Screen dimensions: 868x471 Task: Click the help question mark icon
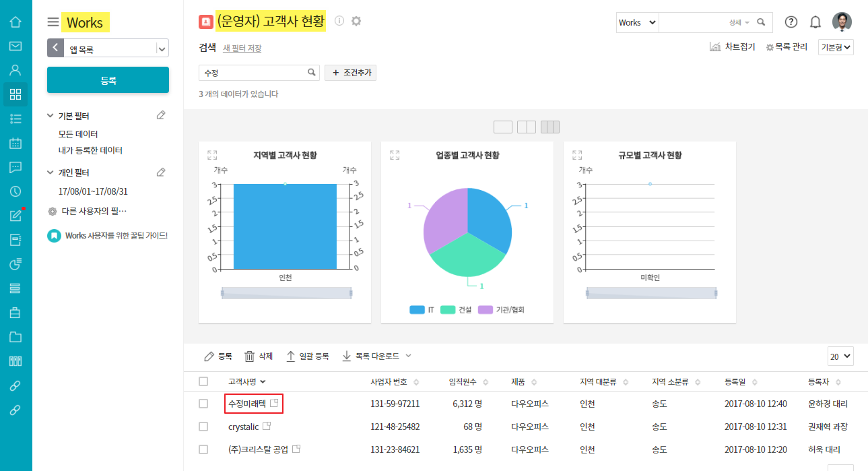791,22
